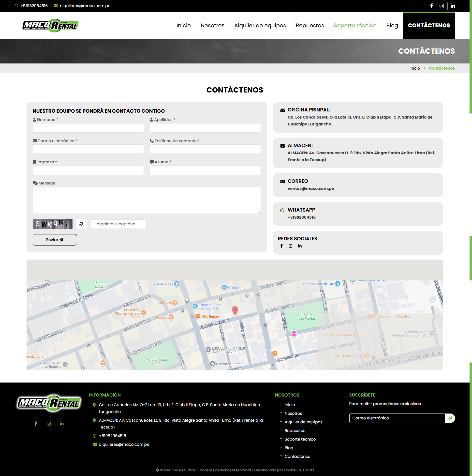Open Alquiler de equipos menu item
The width and height of the screenshot is (472, 476).
coord(260,25)
